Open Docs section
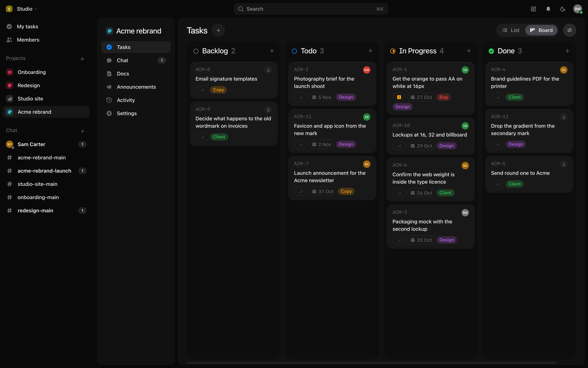Viewport: 588px width, 368px height. (136, 73)
